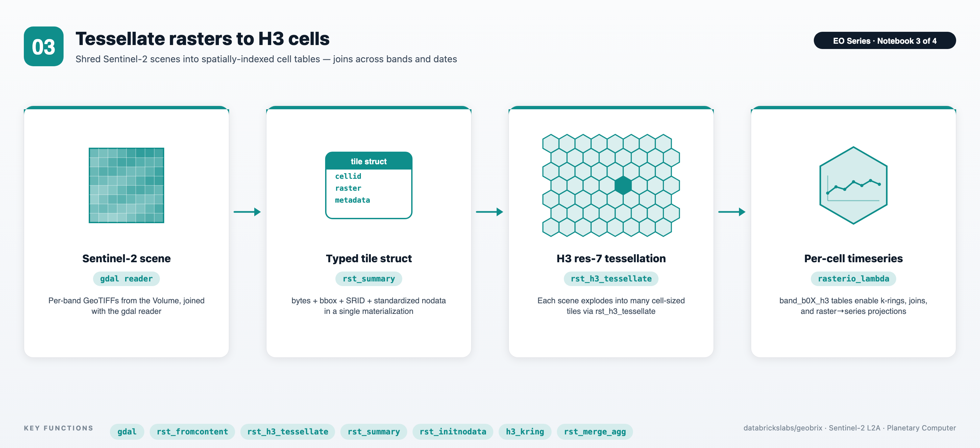Click the rst_merge_agg function chip
The width and height of the screenshot is (980, 448).
(x=595, y=432)
